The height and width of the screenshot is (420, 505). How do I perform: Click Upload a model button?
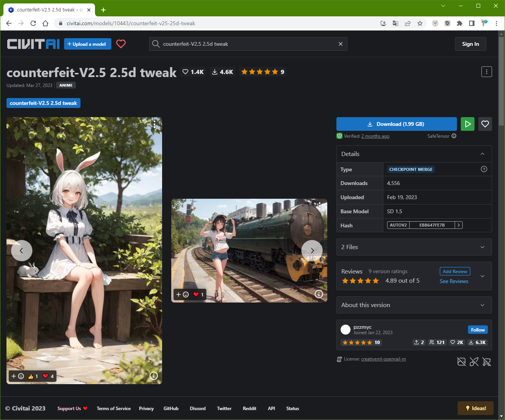click(x=88, y=44)
